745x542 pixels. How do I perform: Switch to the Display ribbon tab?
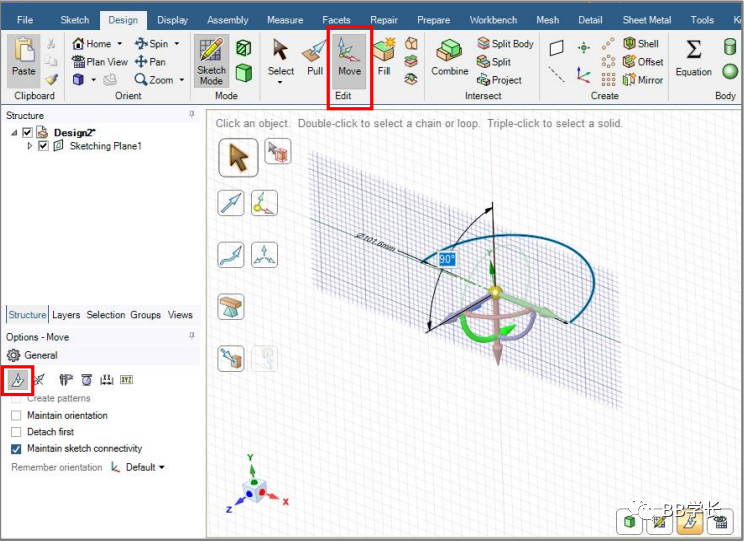(x=172, y=20)
